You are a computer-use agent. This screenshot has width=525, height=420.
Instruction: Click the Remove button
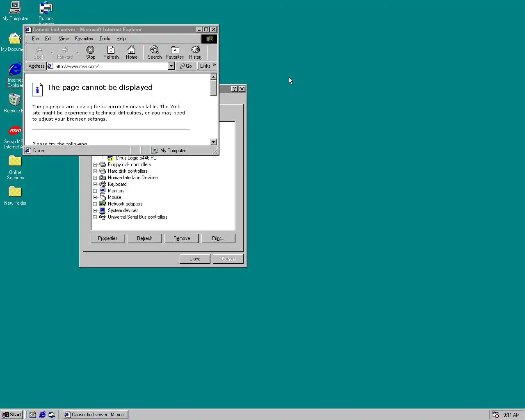pos(182,238)
